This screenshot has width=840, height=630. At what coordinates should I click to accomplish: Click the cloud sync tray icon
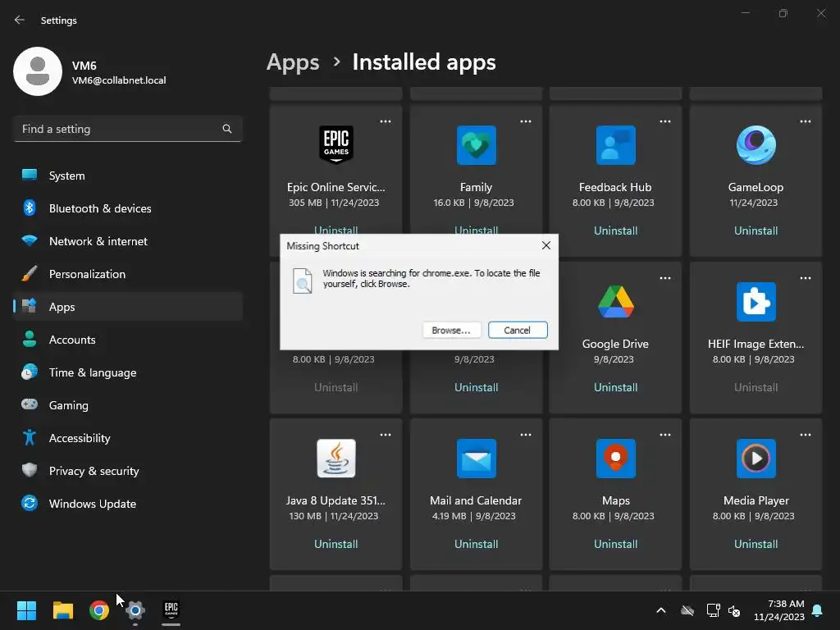pyautogui.click(x=687, y=610)
